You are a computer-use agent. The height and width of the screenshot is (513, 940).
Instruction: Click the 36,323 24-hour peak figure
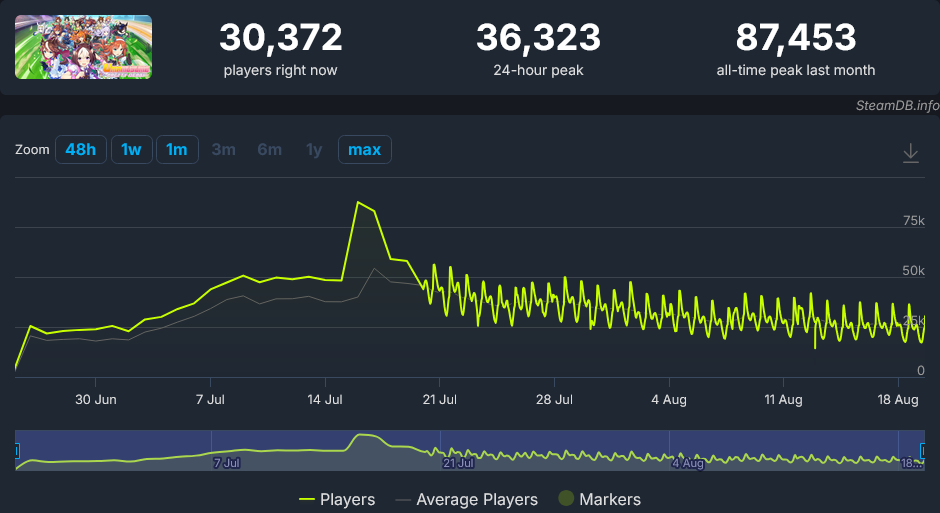tap(538, 38)
